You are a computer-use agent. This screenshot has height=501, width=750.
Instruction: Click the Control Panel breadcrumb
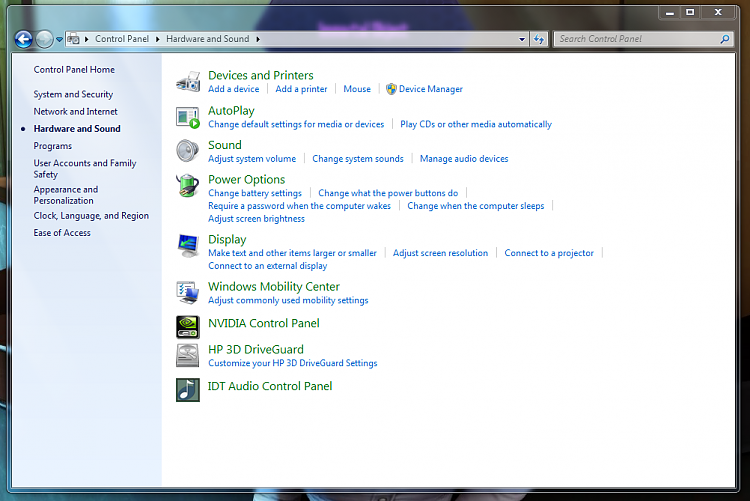pyautogui.click(x=122, y=39)
